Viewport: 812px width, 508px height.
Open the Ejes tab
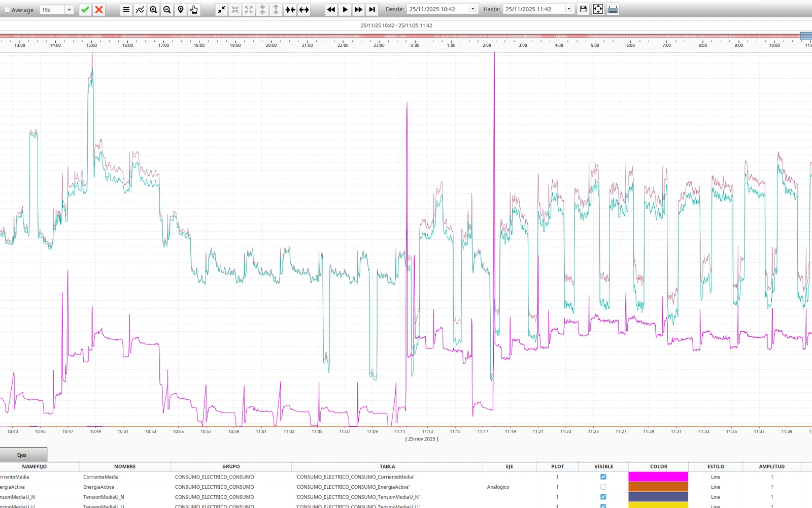(x=23, y=455)
